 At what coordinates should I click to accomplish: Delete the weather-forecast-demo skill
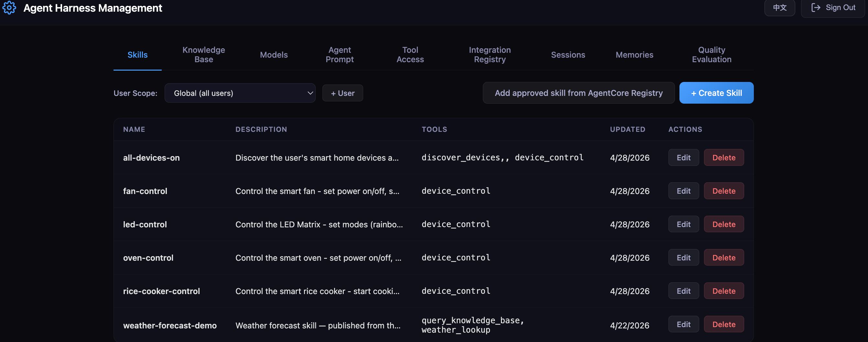[723, 325]
